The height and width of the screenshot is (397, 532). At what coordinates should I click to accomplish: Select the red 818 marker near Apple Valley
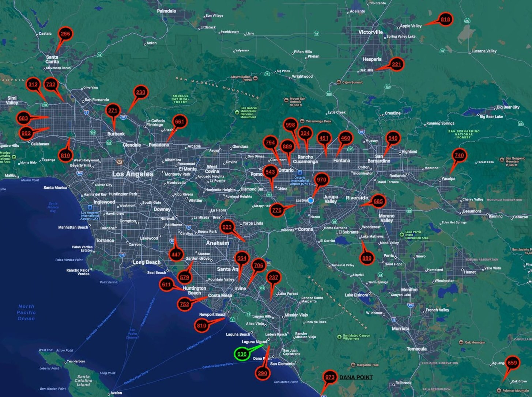(445, 20)
